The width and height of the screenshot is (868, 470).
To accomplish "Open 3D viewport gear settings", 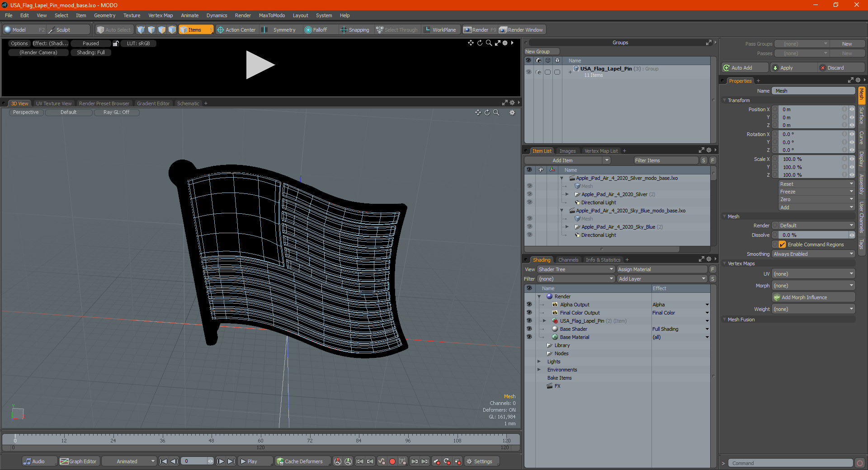I will (x=512, y=113).
